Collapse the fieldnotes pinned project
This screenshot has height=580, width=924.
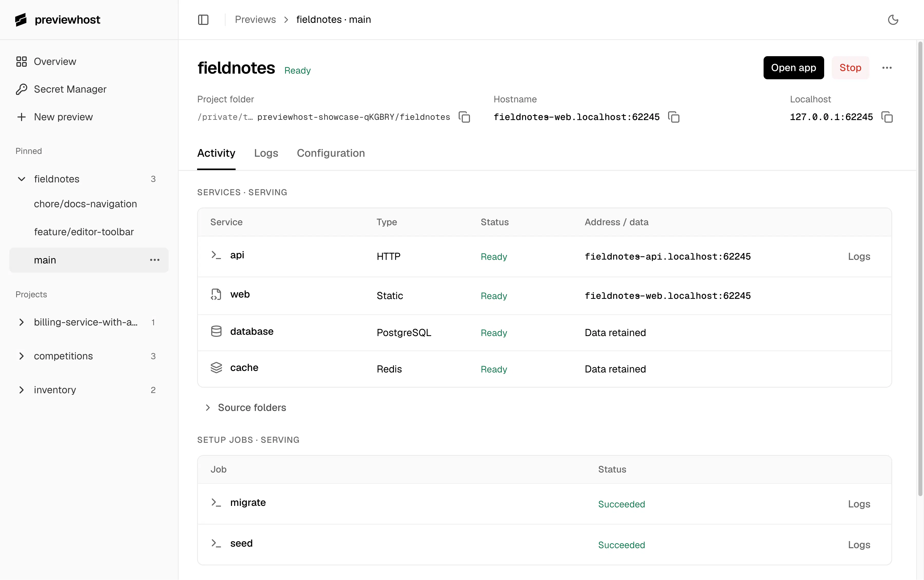click(x=22, y=179)
